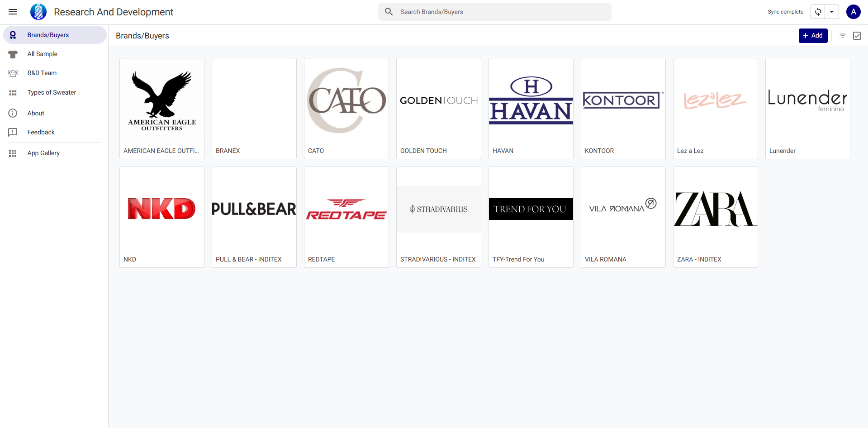Screen dimensions: 868x428
Task: Open the BRANEX brand card
Action: tap(254, 109)
